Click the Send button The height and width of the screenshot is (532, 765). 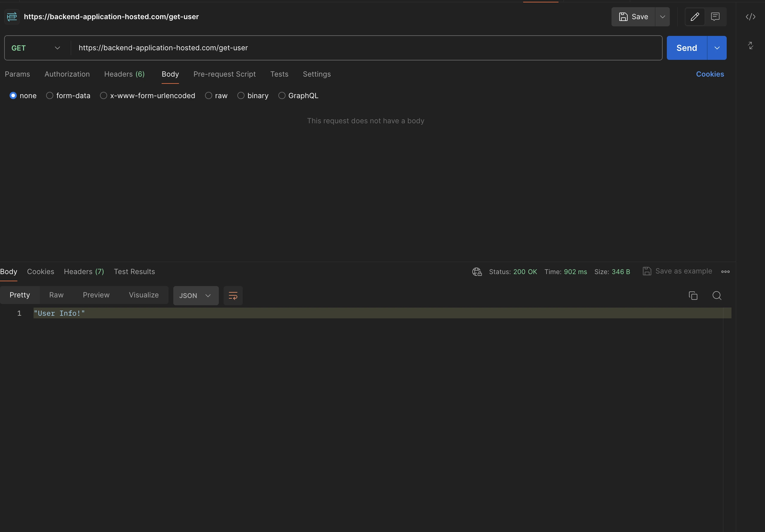(687, 48)
